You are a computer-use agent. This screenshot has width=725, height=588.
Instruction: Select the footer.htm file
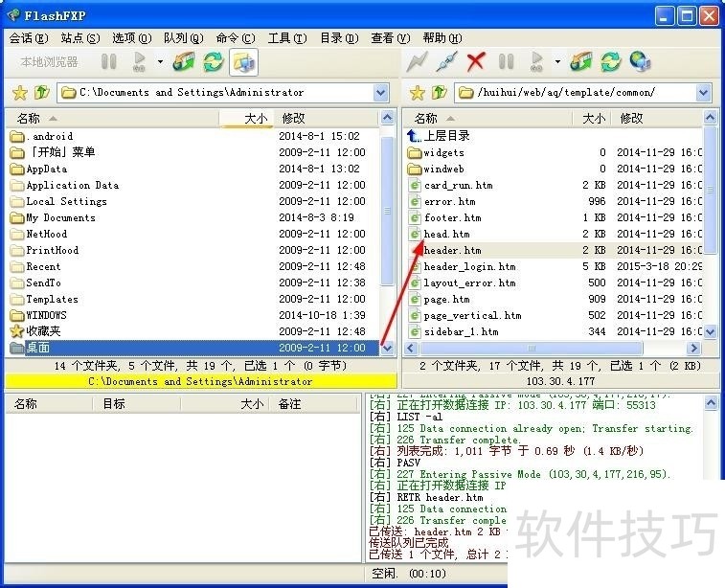point(554,217)
